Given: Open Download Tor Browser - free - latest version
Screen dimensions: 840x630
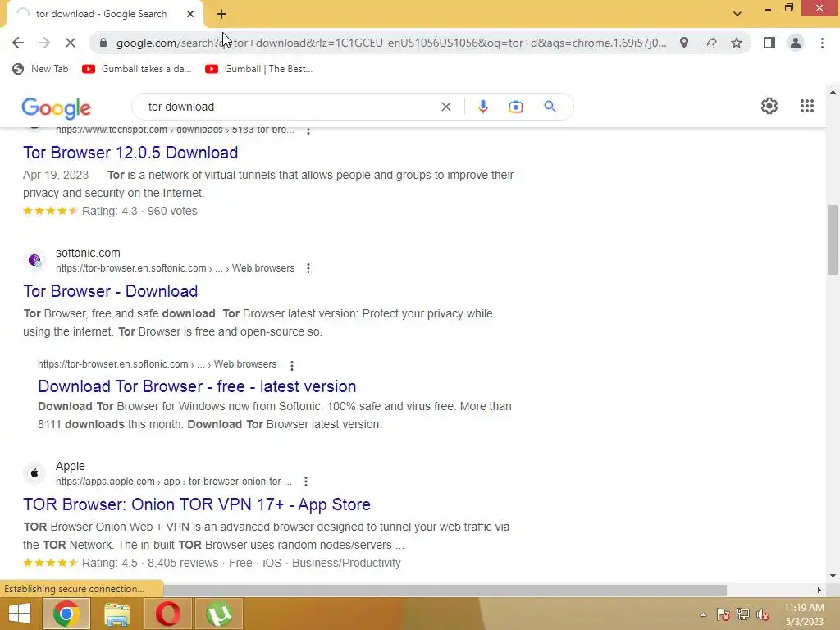Looking at the screenshot, I should 197,386.
